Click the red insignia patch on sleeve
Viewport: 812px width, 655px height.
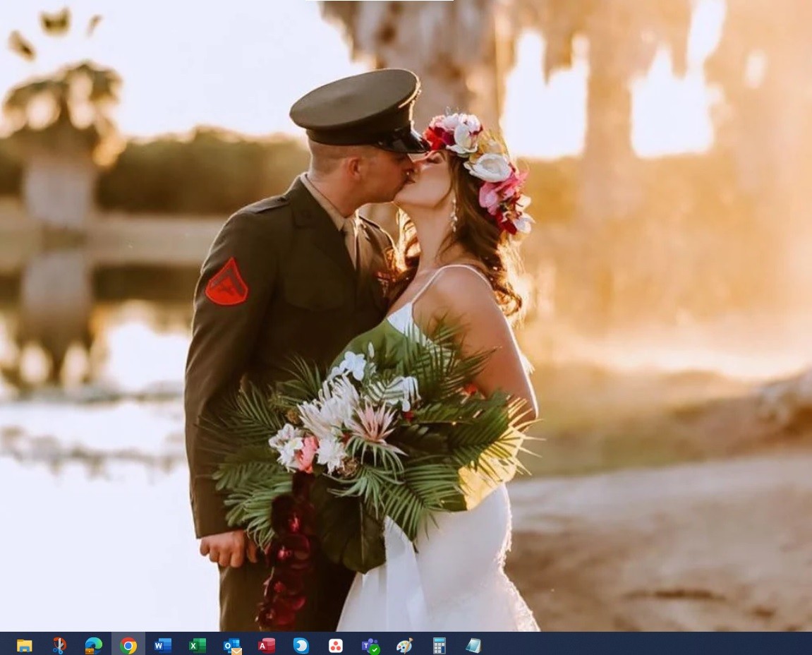tap(226, 282)
